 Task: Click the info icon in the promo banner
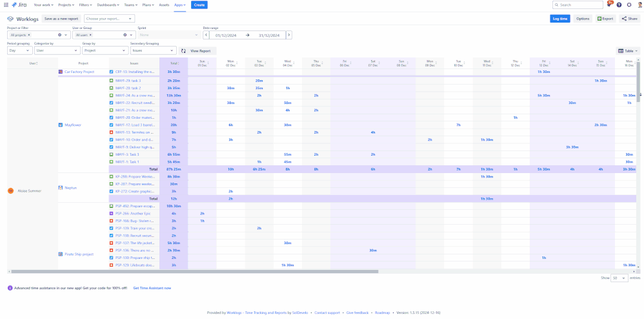tap(10, 288)
